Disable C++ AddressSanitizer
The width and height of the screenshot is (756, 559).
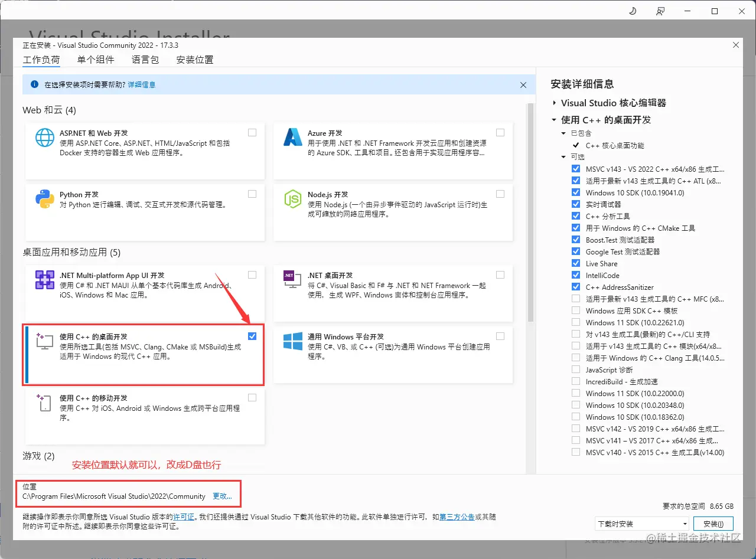576,287
